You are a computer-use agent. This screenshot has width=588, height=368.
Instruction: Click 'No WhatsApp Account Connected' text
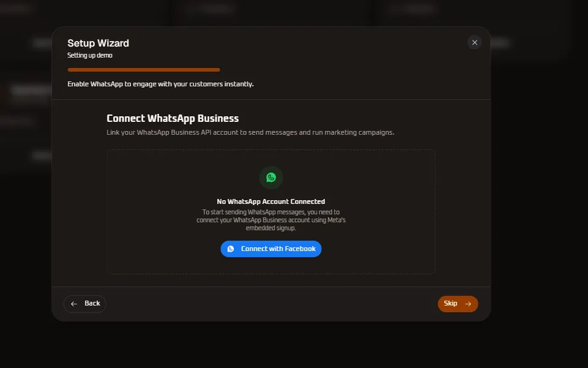271,201
